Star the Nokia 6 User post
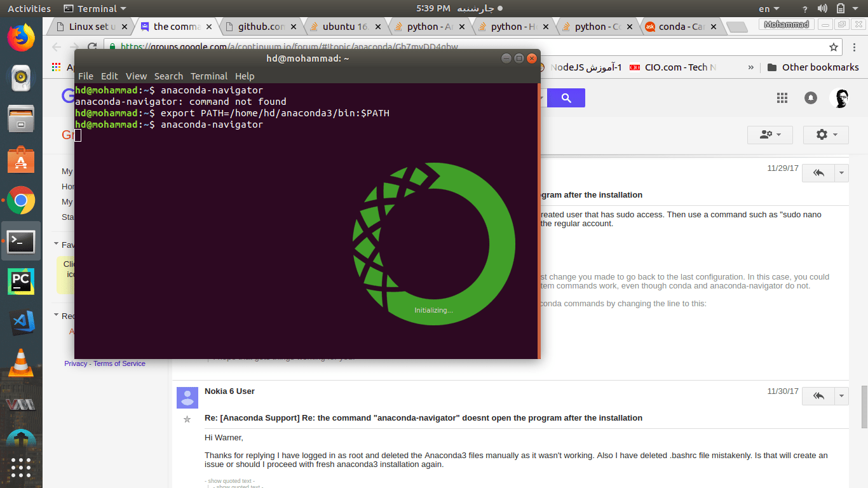Screen dimensions: 868x488 (x=187, y=419)
